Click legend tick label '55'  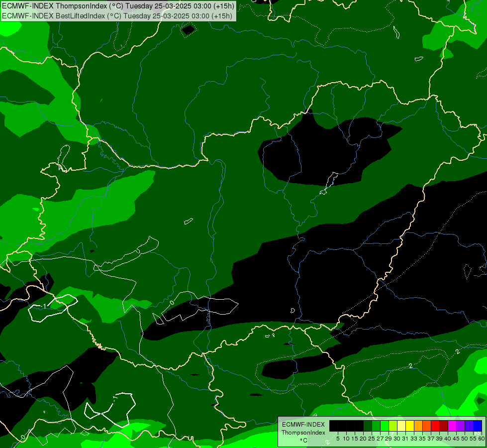click(x=474, y=439)
